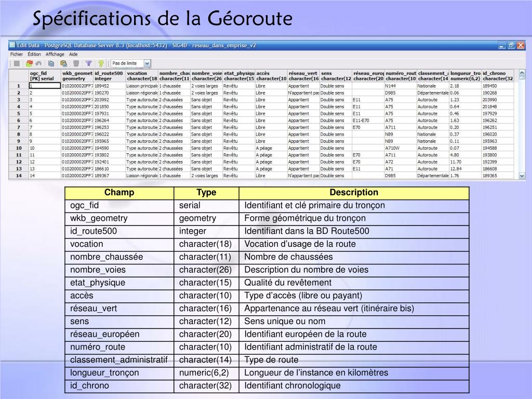Select the 'longueur_tro' column header
The width and height of the screenshot is (532, 399).
click(x=465, y=76)
